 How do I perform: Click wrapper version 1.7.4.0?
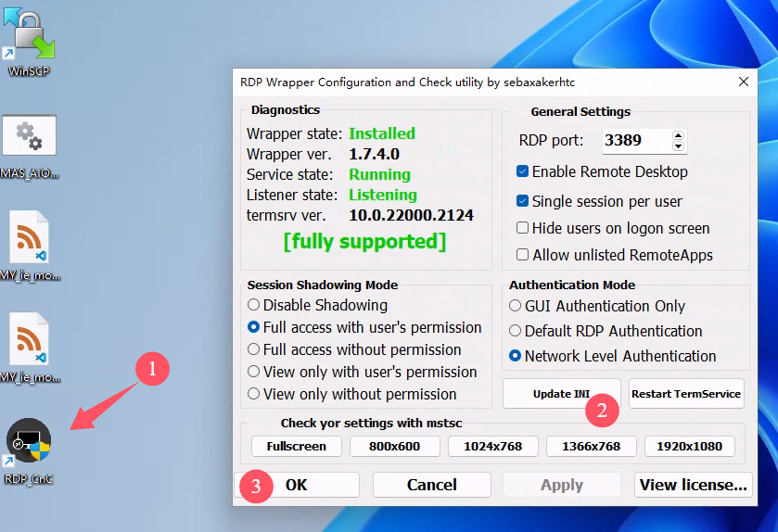point(374,154)
